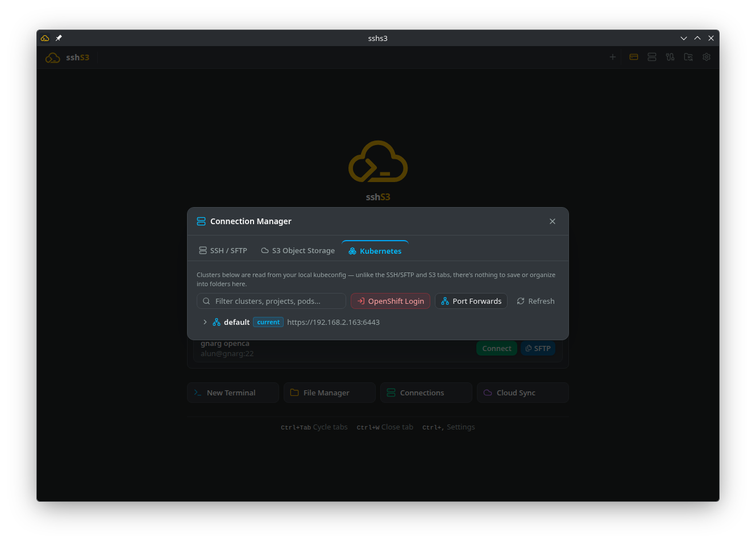Image resolution: width=756 pixels, height=545 pixels.
Task: Click the Connect button for gnarg openca
Action: click(x=497, y=348)
